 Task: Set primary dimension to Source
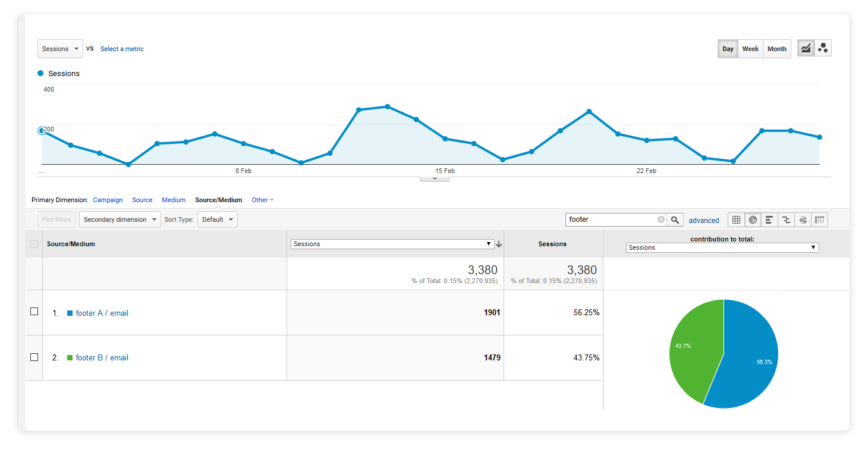pos(142,200)
